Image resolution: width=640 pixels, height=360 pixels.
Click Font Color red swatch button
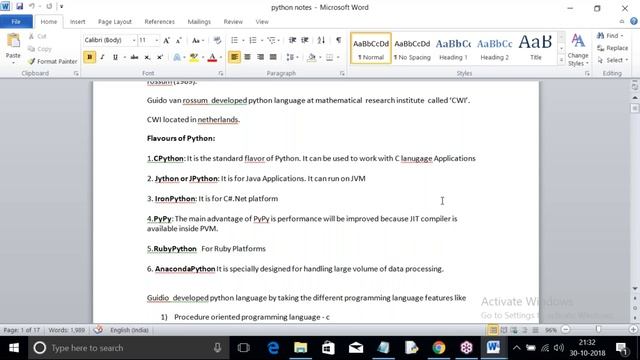(x=212, y=57)
